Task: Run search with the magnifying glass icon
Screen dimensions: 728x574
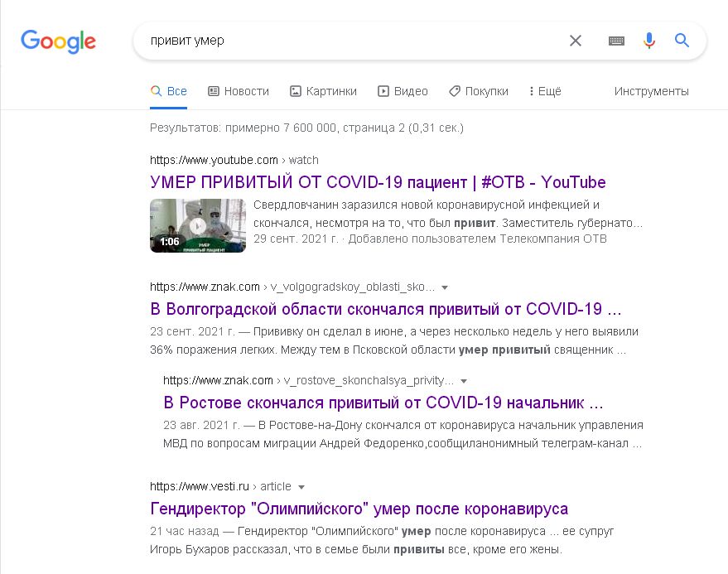Action: point(682,41)
